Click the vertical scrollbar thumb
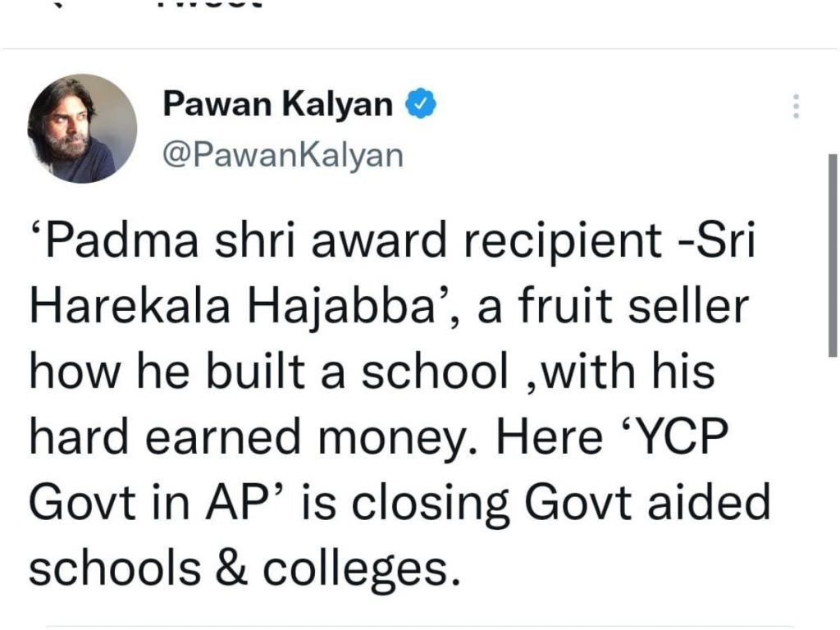 click(832, 254)
